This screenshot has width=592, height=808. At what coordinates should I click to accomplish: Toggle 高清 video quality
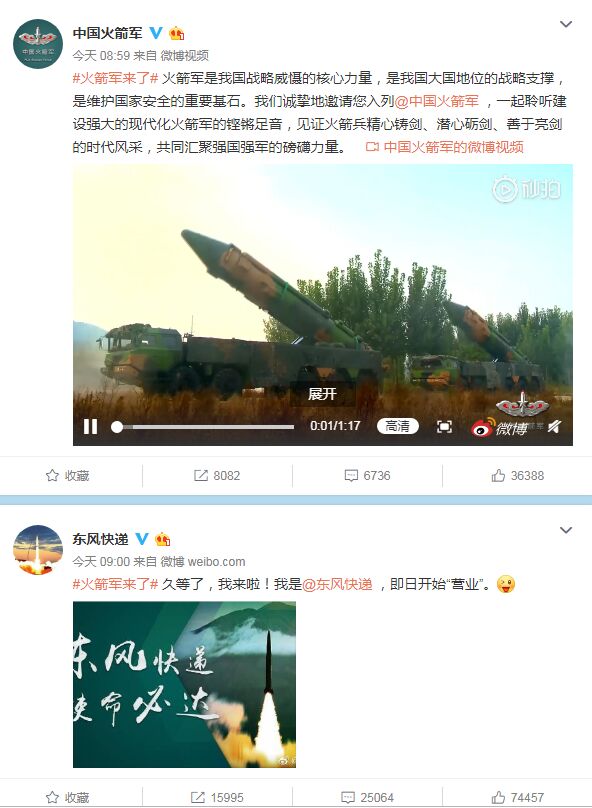(397, 426)
